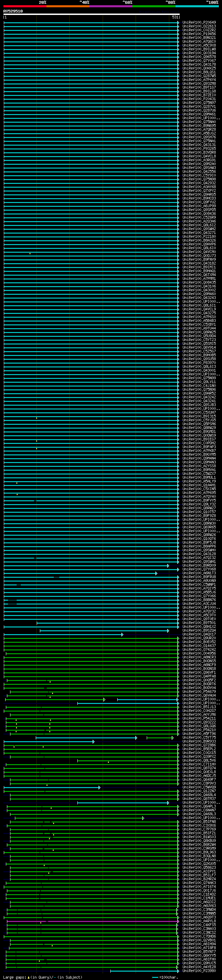222x980 pixels.
Task: Select hit label UniRef100_C3MWD4
Action: pos(199,910)
